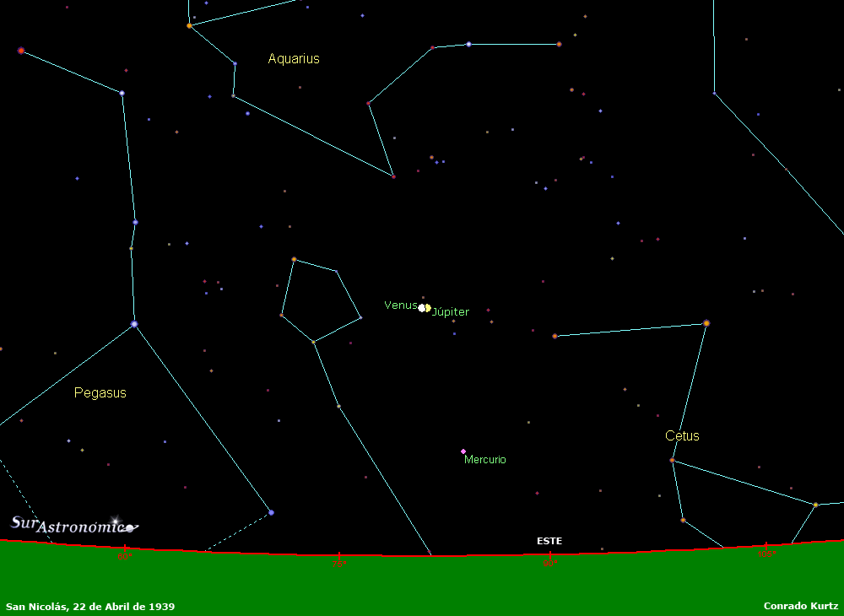This screenshot has height=616, width=844.
Task: Select the bright blue star above Pegasus label
Action: [134, 324]
